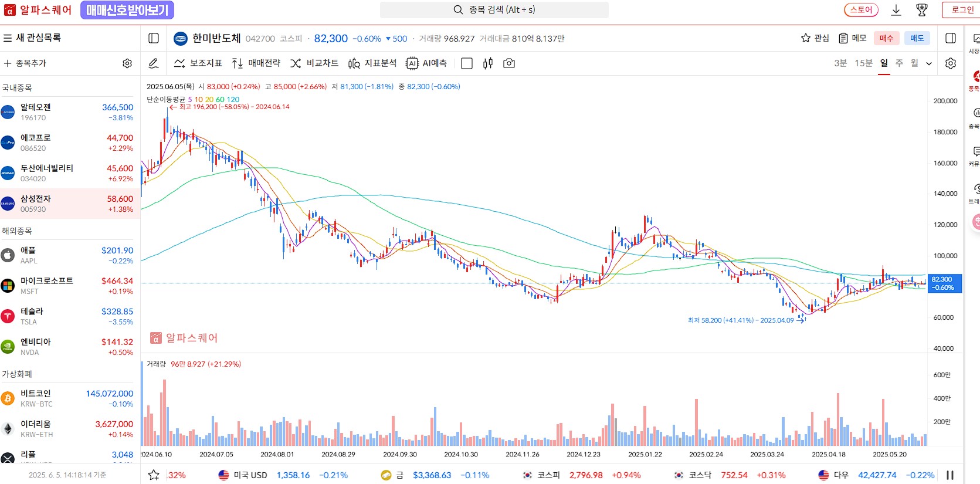
Task: Click the 최저 58,200 low marker
Action: 747,320
